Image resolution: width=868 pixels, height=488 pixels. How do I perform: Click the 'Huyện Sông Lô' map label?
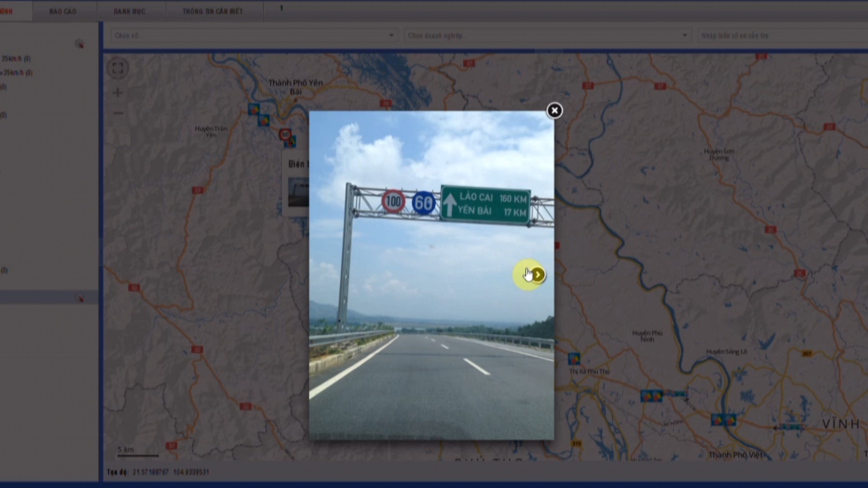(x=726, y=352)
